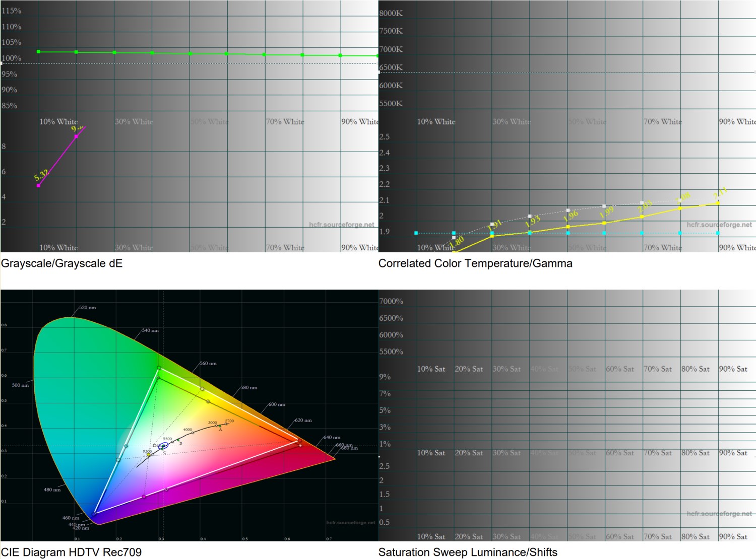This screenshot has height=559, width=756.
Task: Select the 5500% label in saturation chart
Action: 391,352
